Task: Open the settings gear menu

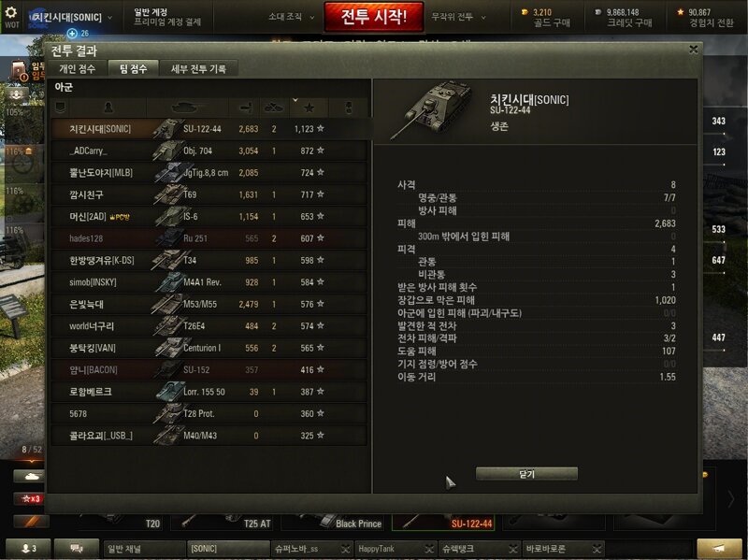Action: pyautogui.click(x=10, y=12)
